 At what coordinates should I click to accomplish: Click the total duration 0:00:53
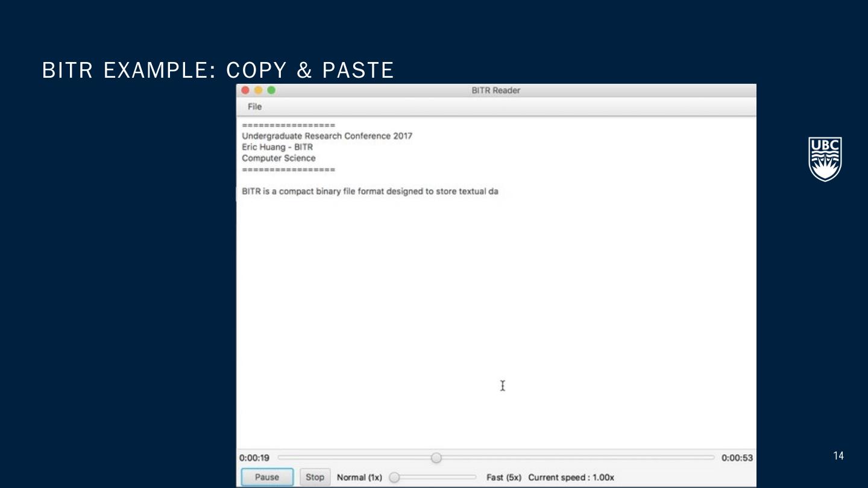737,458
